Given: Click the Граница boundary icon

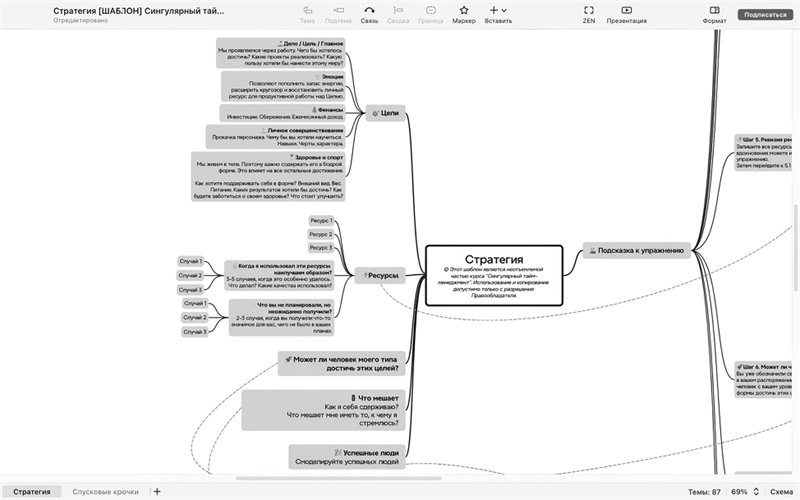Looking at the screenshot, I should 430,13.
